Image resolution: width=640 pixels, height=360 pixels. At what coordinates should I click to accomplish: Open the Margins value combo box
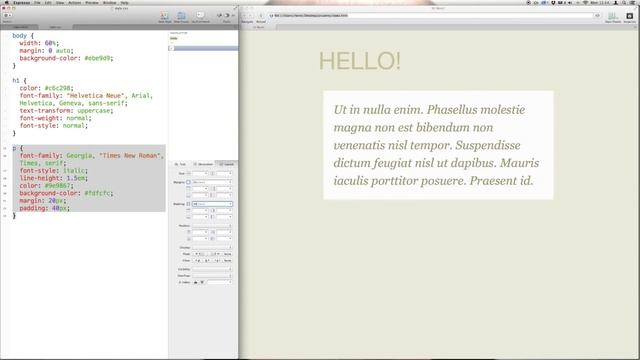pos(212,182)
